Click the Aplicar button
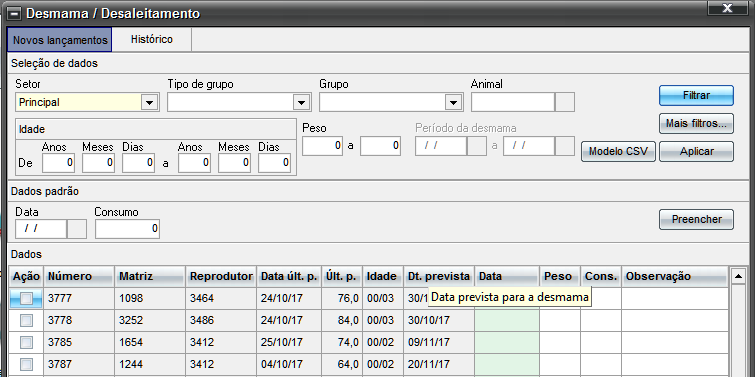The height and width of the screenshot is (377, 755). click(x=696, y=151)
